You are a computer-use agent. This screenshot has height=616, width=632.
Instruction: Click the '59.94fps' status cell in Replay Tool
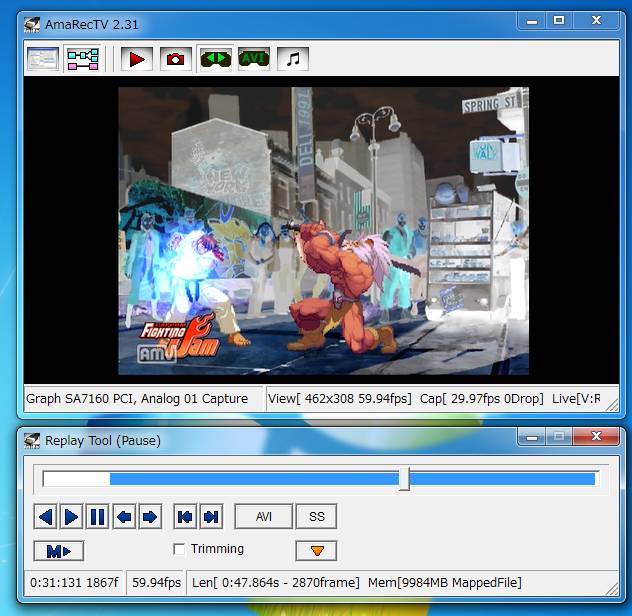click(x=156, y=583)
